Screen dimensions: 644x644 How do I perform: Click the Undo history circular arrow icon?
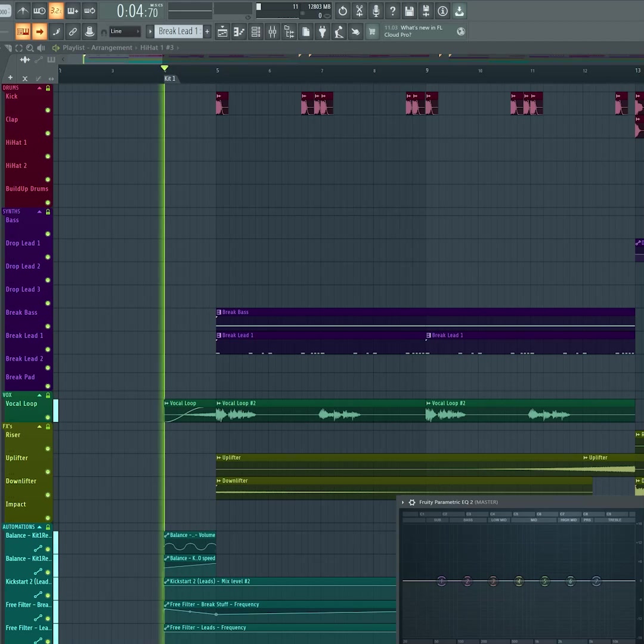pyautogui.click(x=342, y=11)
